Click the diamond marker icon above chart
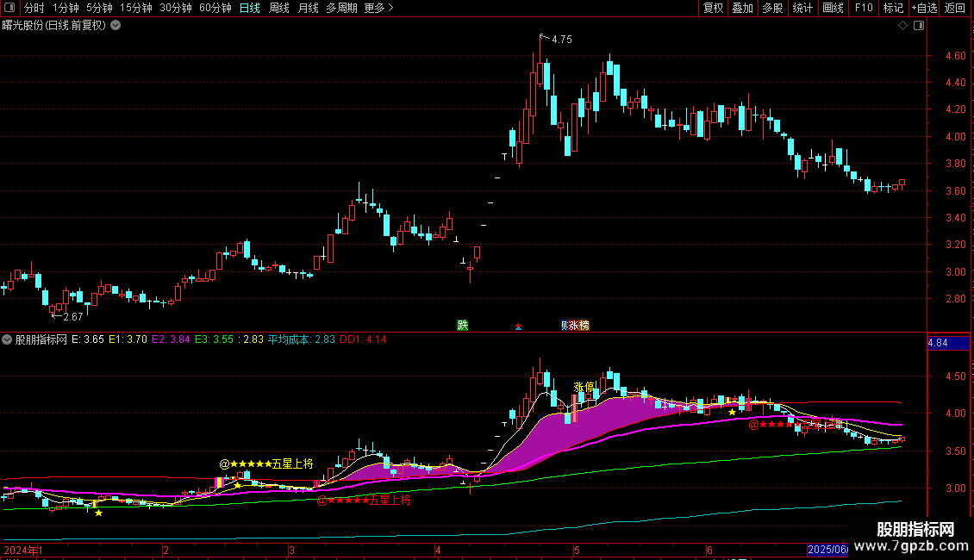 click(x=902, y=26)
